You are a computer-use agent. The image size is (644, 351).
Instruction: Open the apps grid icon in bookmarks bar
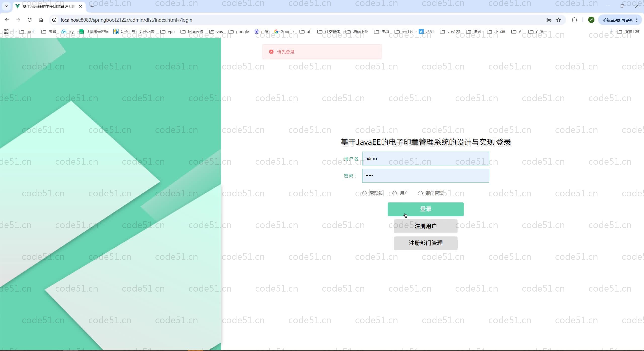pyautogui.click(x=6, y=31)
